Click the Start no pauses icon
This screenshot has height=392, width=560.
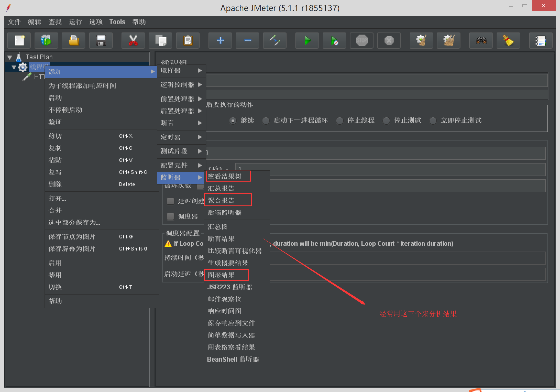pyautogui.click(x=334, y=41)
